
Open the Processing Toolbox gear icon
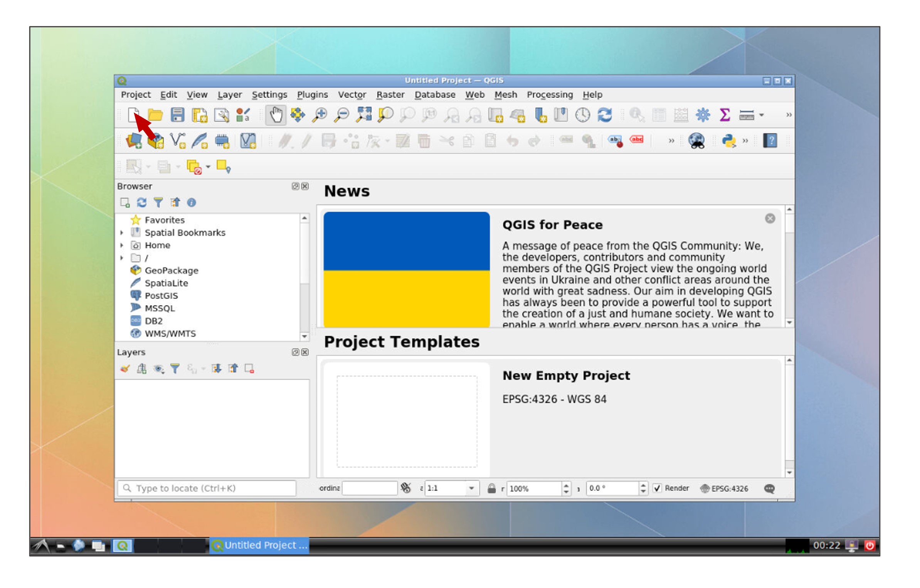coord(703,114)
